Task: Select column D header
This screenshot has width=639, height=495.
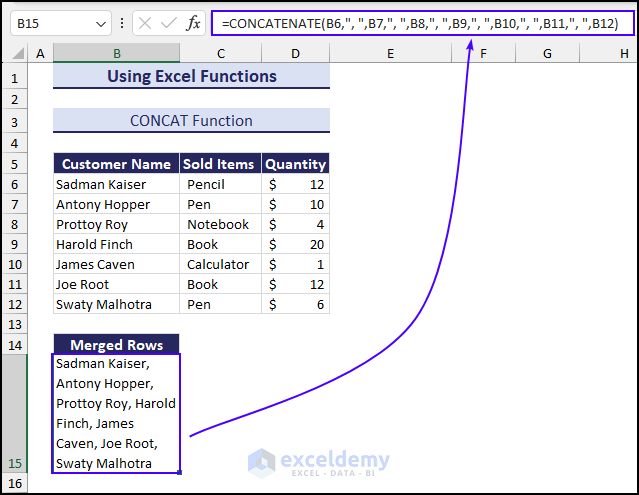Action: [x=295, y=53]
